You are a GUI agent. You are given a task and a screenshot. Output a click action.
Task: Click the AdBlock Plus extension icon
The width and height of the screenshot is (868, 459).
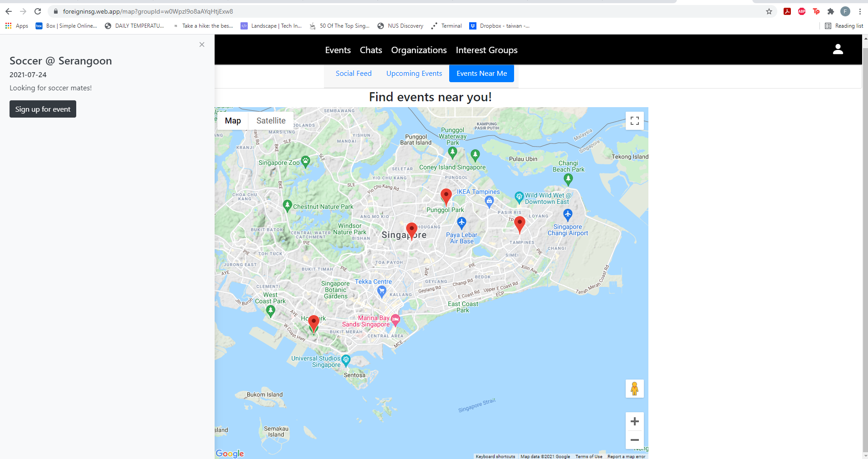pos(802,11)
